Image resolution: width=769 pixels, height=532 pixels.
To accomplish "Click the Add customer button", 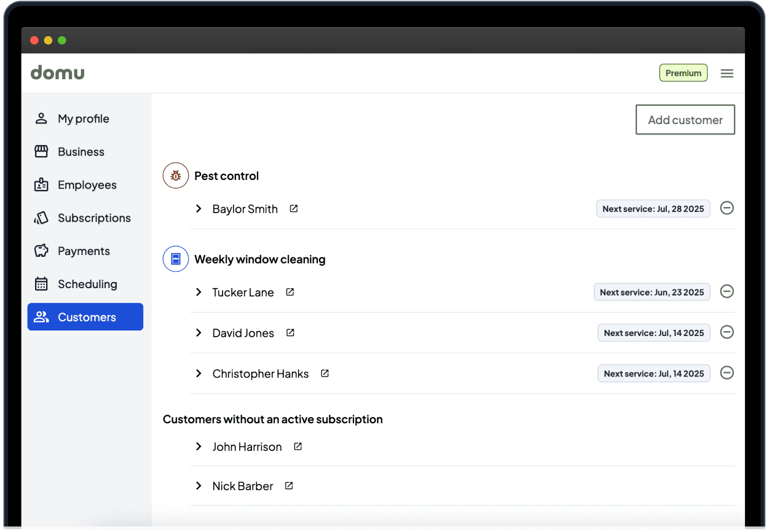I will 685,120.
